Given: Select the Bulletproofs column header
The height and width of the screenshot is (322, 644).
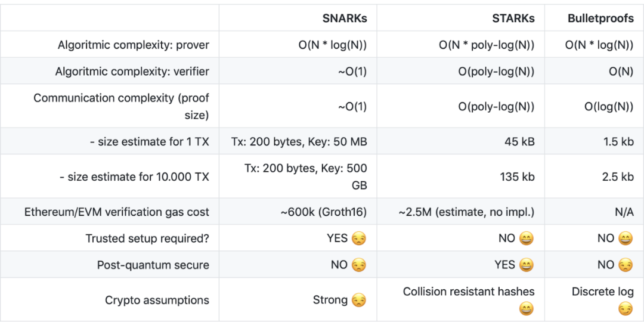Looking at the screenshot, I should click(600, 18).
